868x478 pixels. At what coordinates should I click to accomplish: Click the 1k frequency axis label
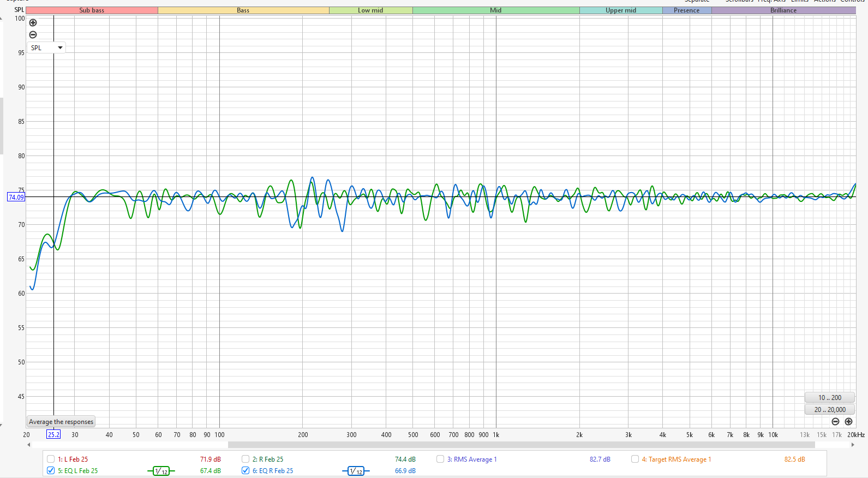(x=496, y=435)
